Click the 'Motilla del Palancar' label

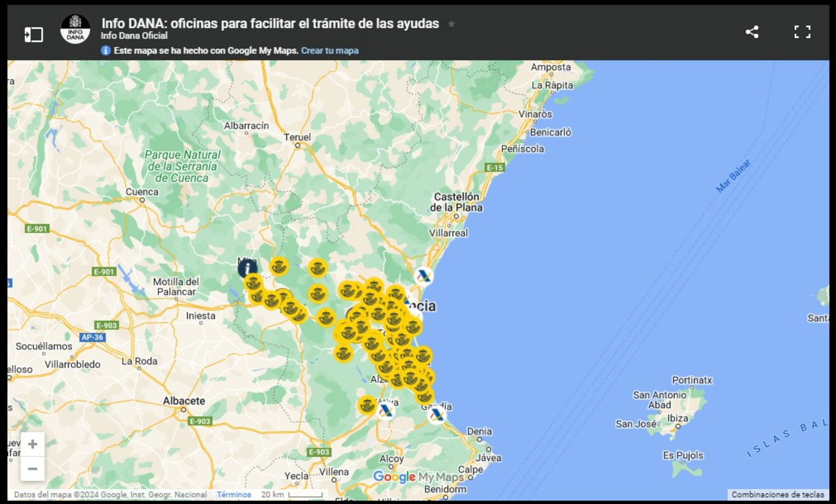click(176, 286)
